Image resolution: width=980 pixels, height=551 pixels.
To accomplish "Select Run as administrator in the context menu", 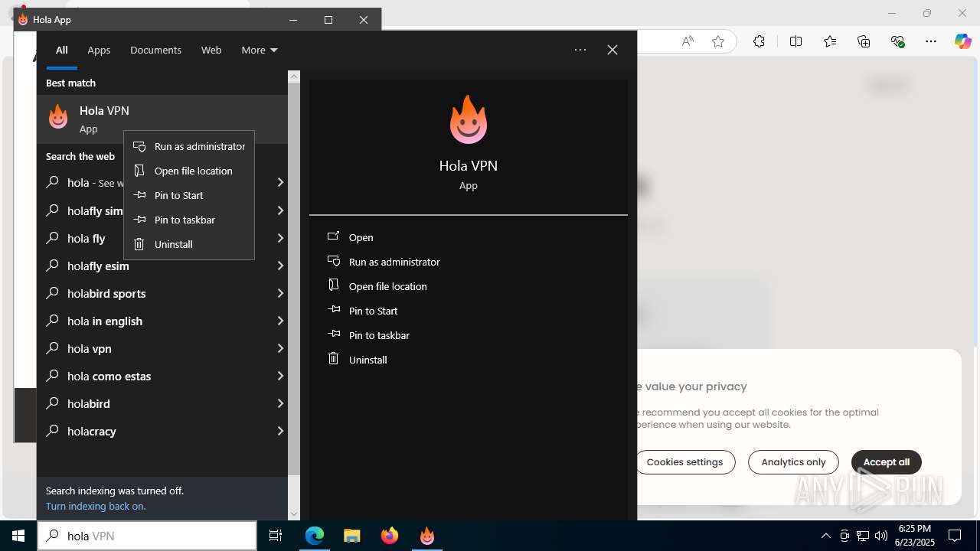I will 189,146.
